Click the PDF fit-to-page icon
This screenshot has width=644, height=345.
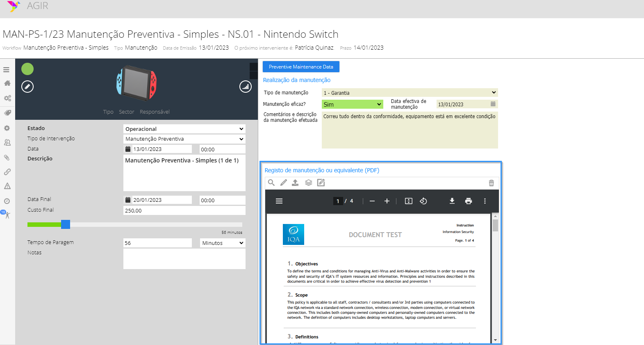pos(409,201)
